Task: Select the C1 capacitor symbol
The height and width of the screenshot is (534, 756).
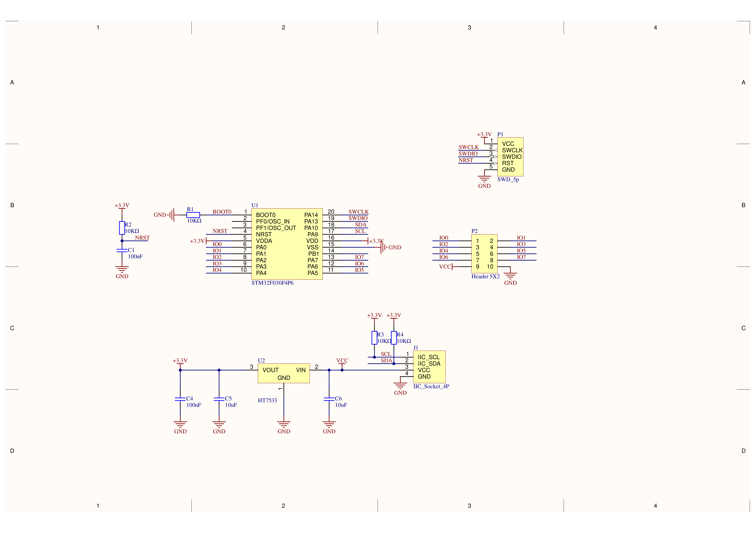Action: 122,251
